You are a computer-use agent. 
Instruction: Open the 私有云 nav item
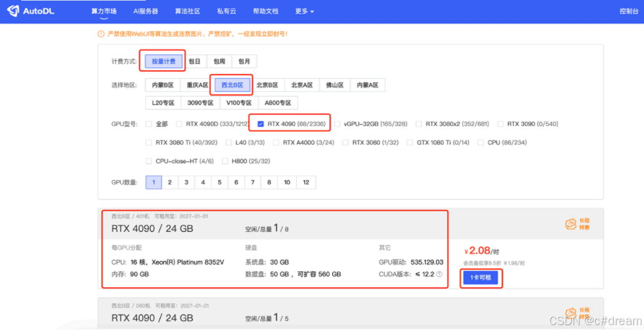226,11
